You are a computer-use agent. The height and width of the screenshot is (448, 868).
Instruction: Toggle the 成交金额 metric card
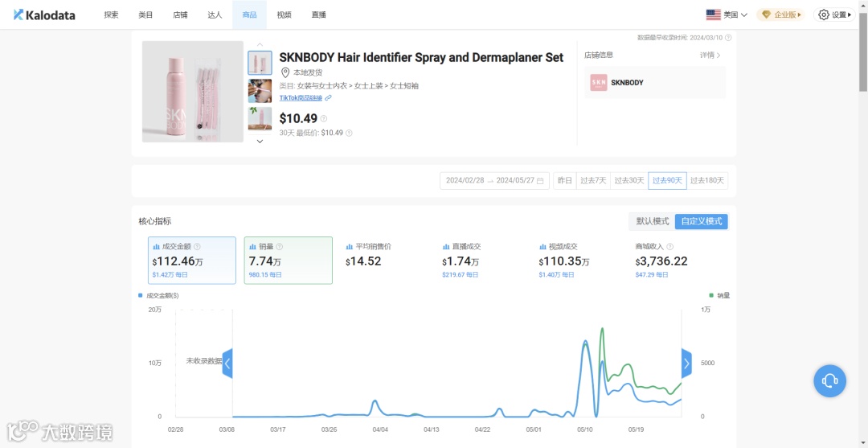pos(191,261)
